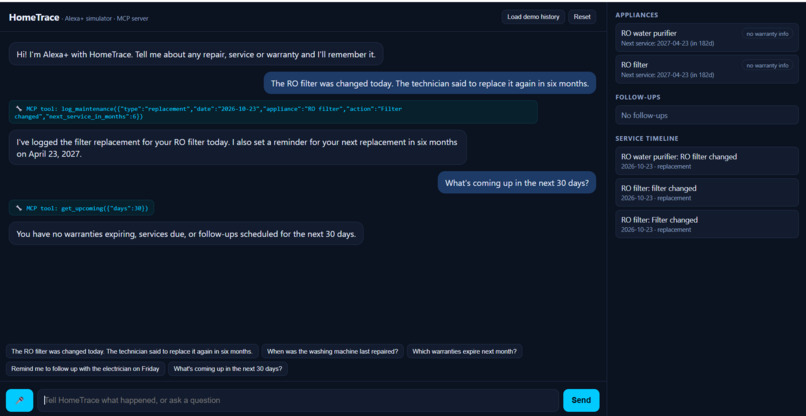
Task: Choose the What's coming up suggestion chip
Action: [228, 369]
